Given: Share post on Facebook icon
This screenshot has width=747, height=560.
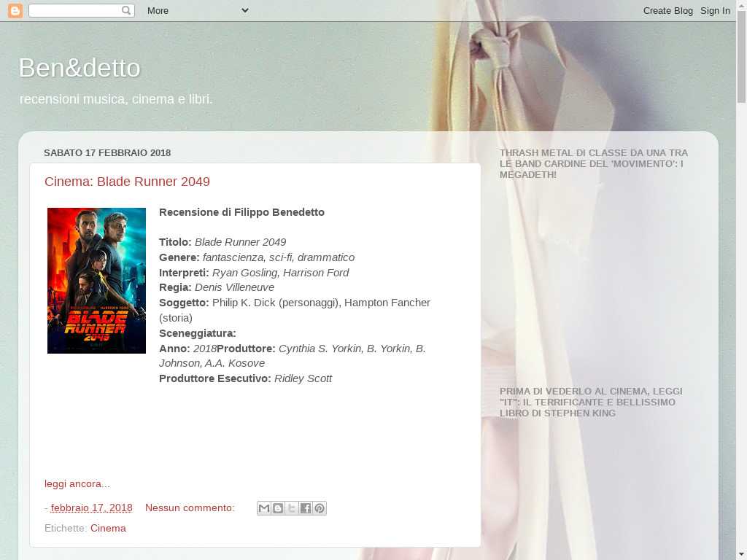Looking at the screenshot, I should click(306, 508).
